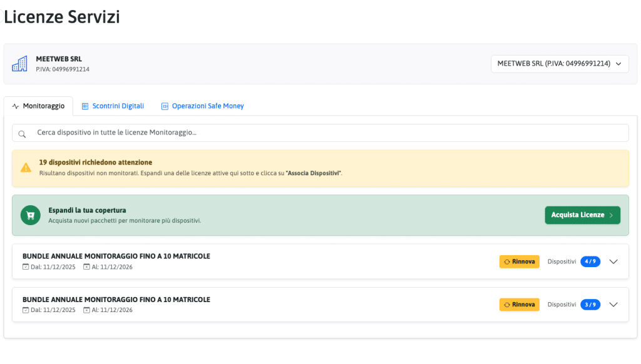The height and width of the screenshot is (364, 641).
Task: Select the Monitoraggio tab
Action: (43, 106)
